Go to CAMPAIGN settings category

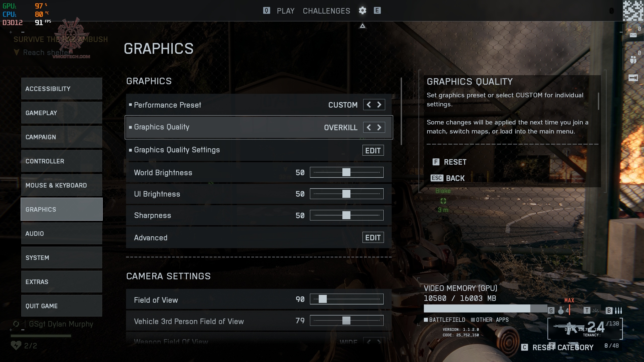62,137
